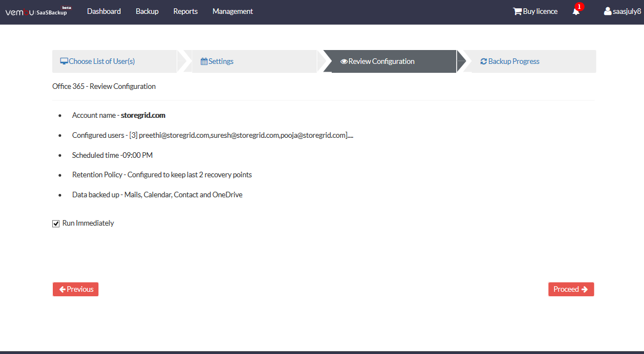Click the storegrid.com account name
This screenshot has height=354, width=644.
[143, 116]
